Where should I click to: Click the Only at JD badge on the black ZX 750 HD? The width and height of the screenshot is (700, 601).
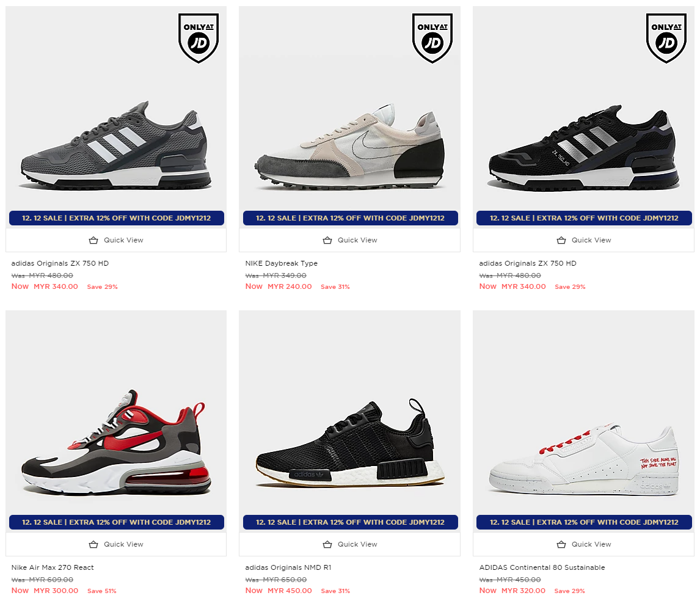666,38
